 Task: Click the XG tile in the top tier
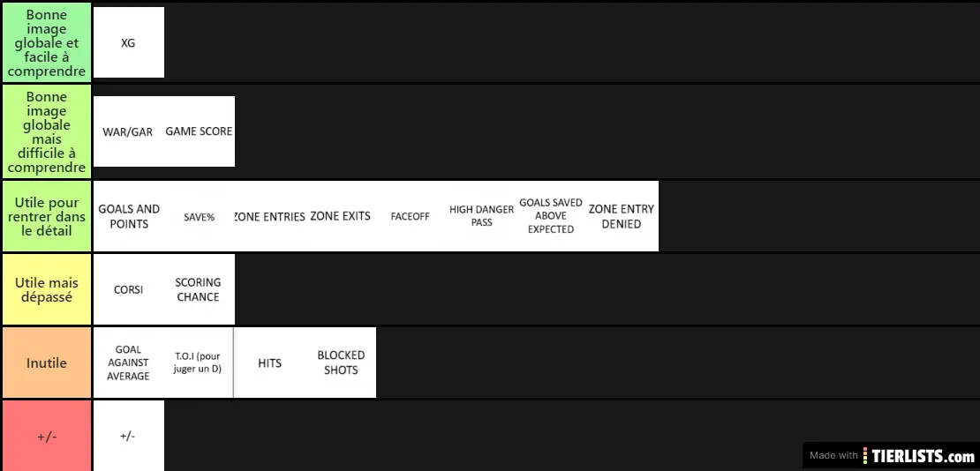tap(129, 42)
